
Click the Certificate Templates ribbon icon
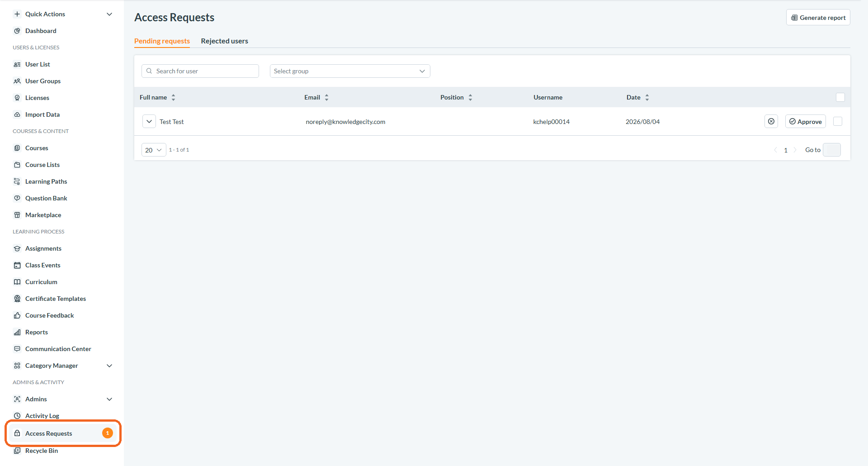coord(17,299)
